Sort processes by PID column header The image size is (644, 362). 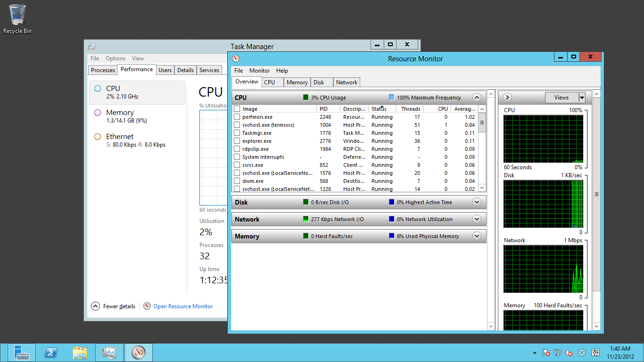[329, 109]
